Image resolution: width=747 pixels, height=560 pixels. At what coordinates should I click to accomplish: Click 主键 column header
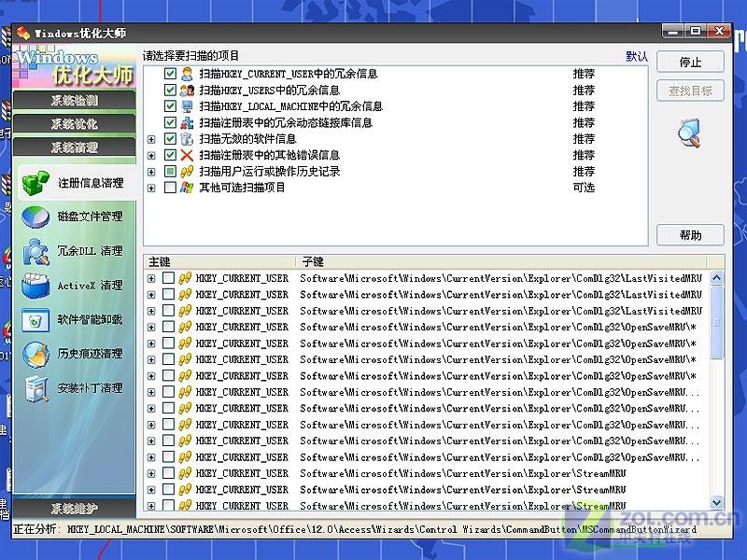pos(219,262)
